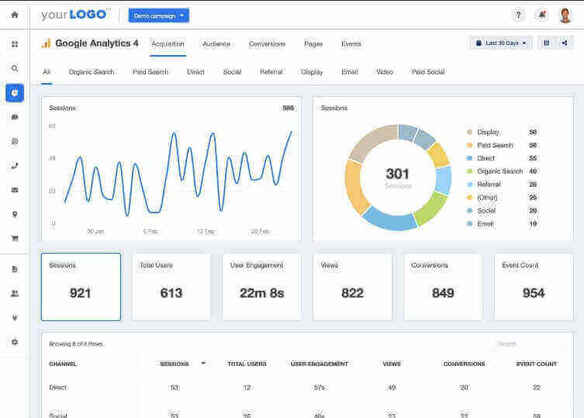
Task: Open the notifications bell icon
Action: [x=542, y=15]
